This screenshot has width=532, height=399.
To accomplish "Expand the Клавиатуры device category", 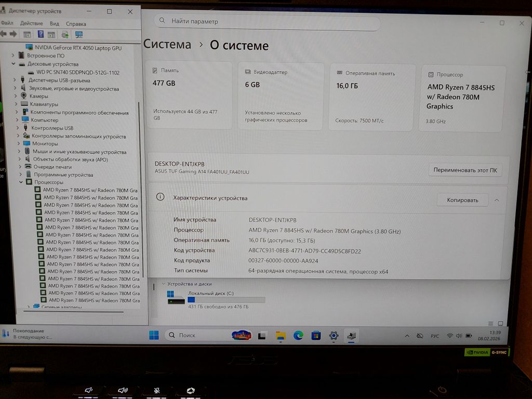I will [x=17, y=104].
